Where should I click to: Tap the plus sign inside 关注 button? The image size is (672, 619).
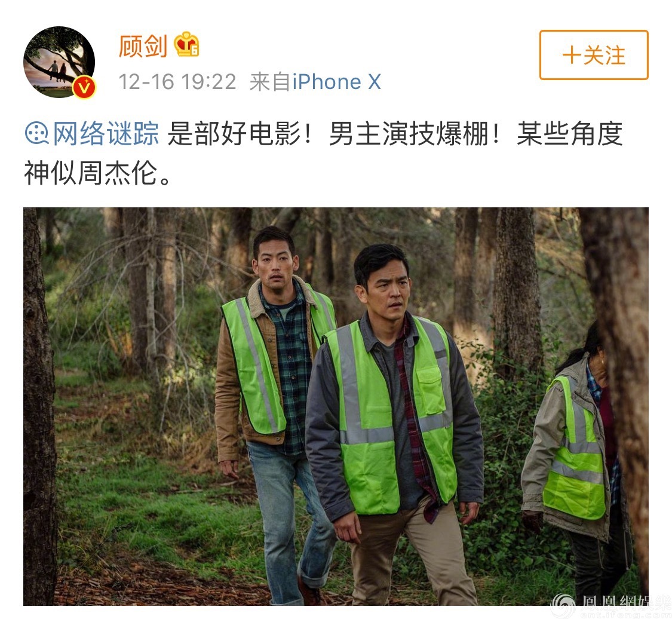571,56
